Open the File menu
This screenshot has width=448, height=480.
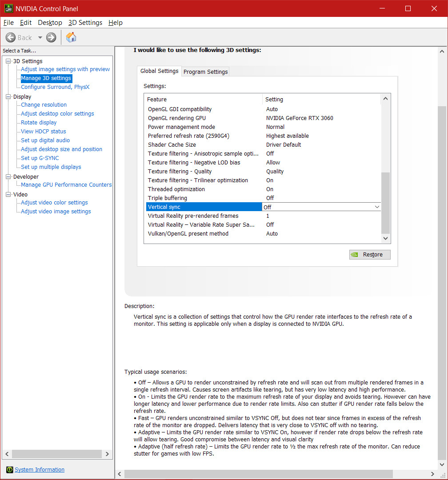(x=8, y=23)
